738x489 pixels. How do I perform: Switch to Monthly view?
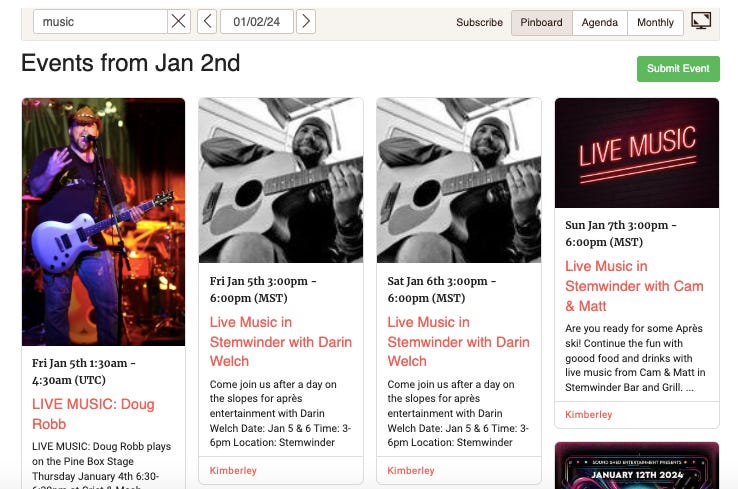click(655, 23)
